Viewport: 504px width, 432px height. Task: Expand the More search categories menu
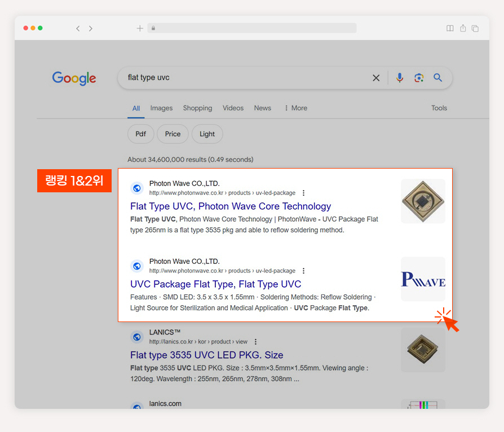pos(296,108)
